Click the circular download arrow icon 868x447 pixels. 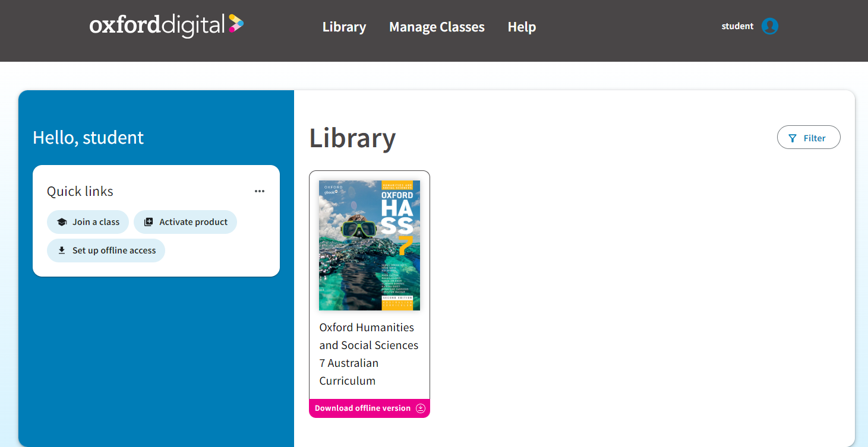[x=421, y=408]
